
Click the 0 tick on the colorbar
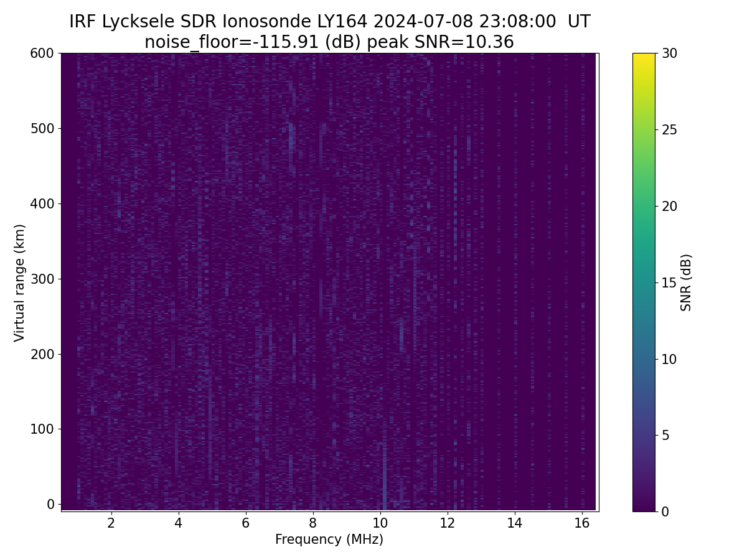tap(665, 511)
